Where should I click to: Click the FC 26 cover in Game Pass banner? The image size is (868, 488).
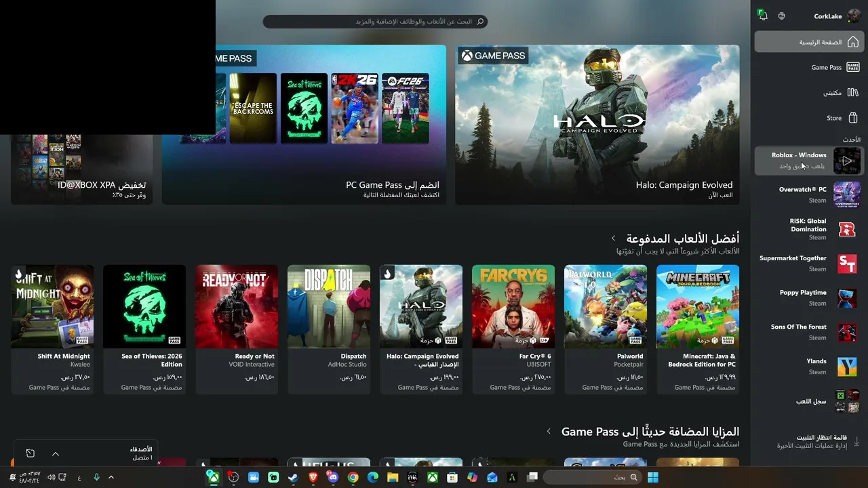(x=406, y=108)
